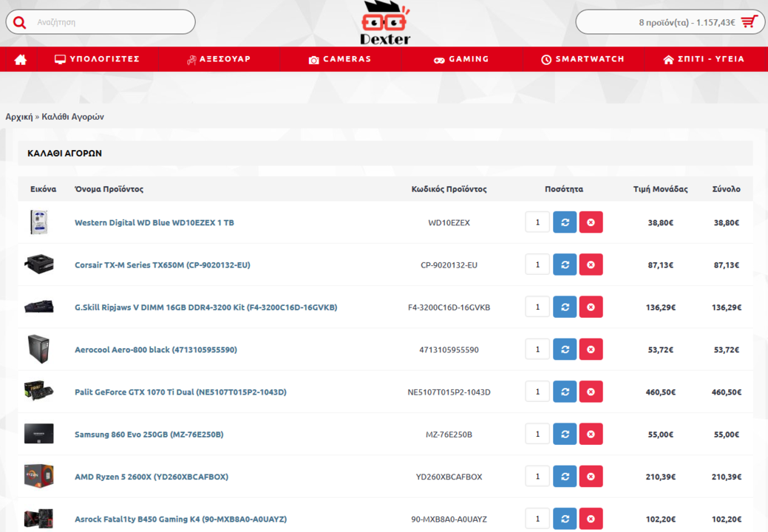Viewport: 768px width, 532px height.
Task: Focus the Αναζήτηση search field
Action: click(101, 22)
